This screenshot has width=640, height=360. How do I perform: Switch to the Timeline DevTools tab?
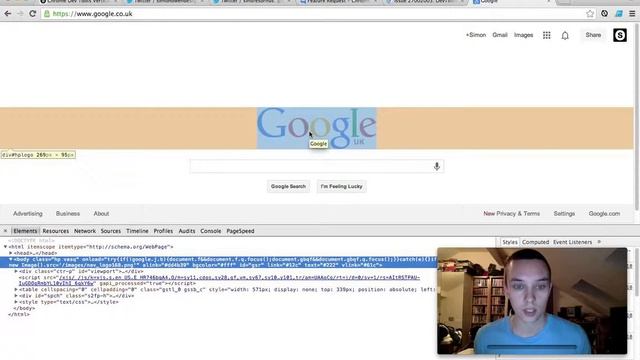coord(137,231)
